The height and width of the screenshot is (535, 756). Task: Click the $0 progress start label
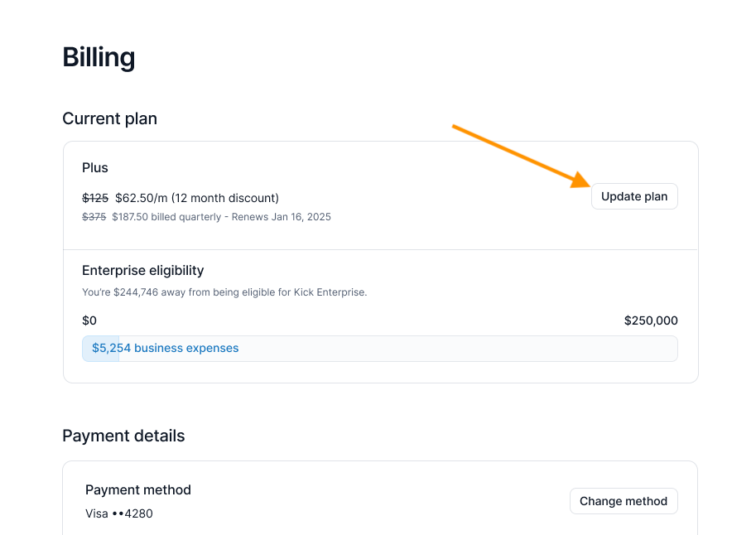click(x=89, y=321)
